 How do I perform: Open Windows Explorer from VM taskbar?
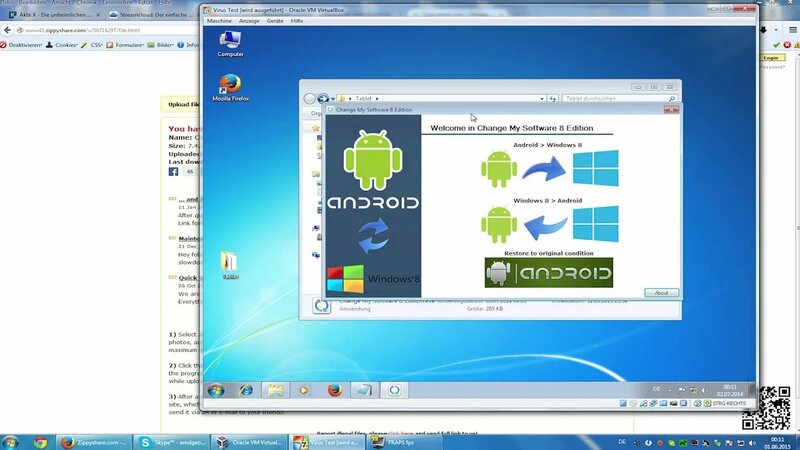276,390
